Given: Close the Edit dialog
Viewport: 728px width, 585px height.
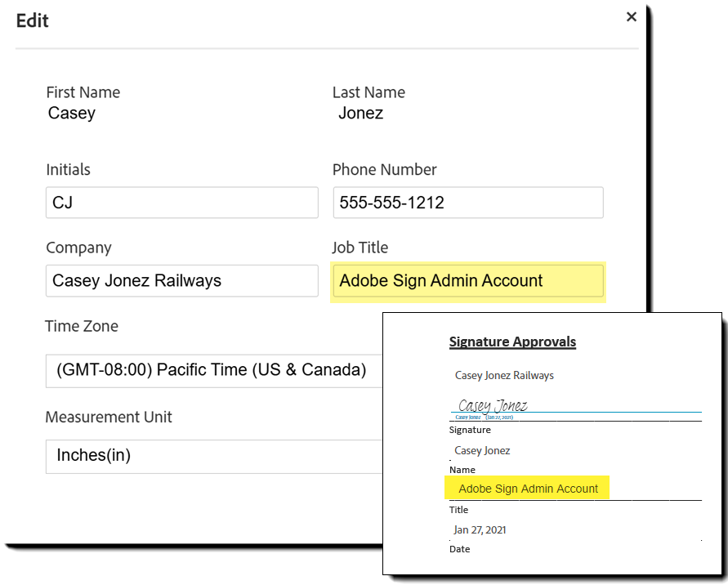Looking at the screenshot, I should [631, 17].
